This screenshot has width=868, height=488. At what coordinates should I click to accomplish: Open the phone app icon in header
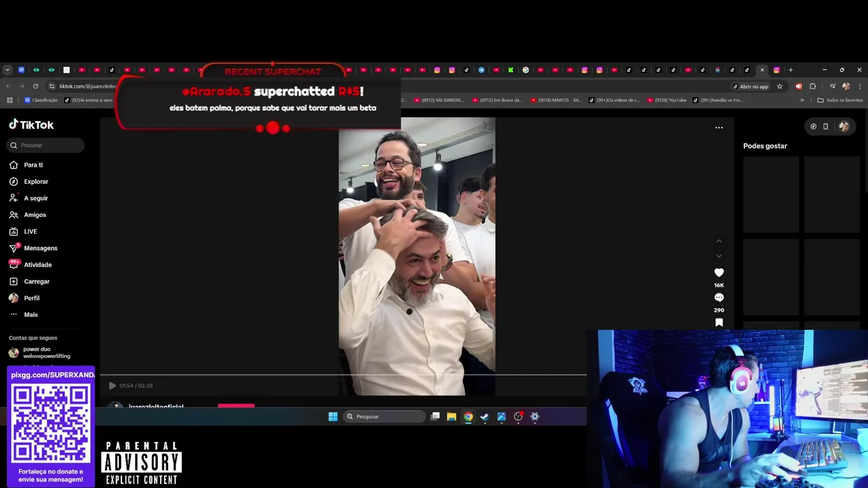pyautogui.click(x=825, y=126)
